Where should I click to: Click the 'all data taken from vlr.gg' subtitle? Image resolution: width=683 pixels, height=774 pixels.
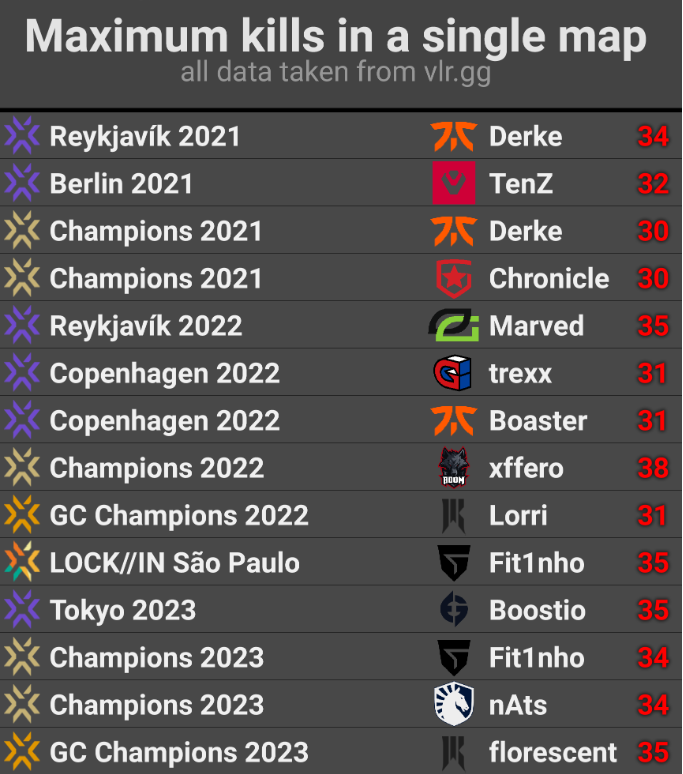click(x=336, y=72)
